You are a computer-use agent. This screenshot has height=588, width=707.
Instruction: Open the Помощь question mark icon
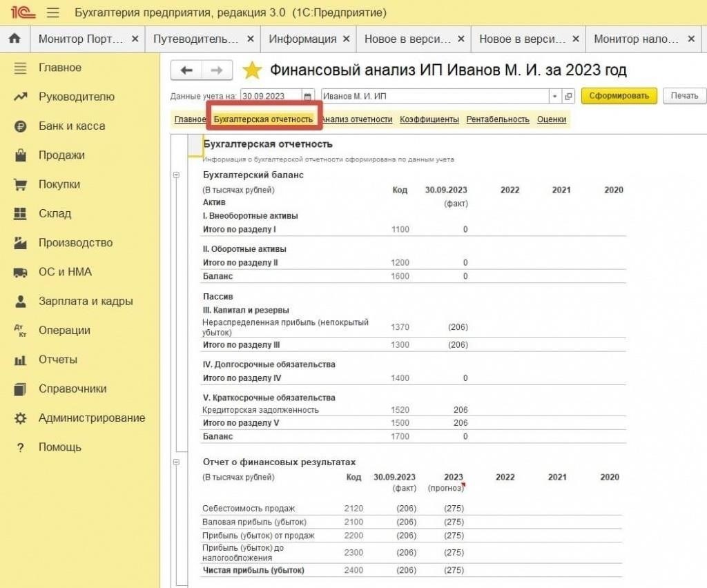20,447
